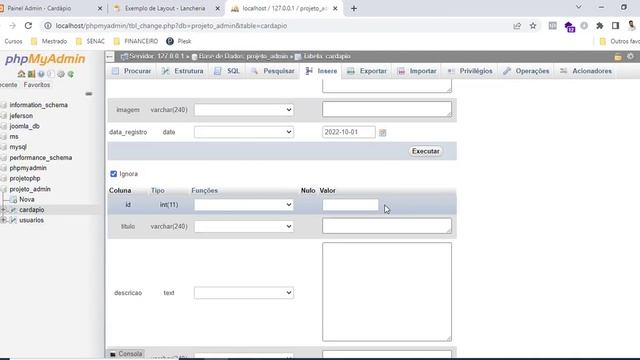Open information_schema database
The width and height of the screenshot is (640, 360).
coord(38,105)
